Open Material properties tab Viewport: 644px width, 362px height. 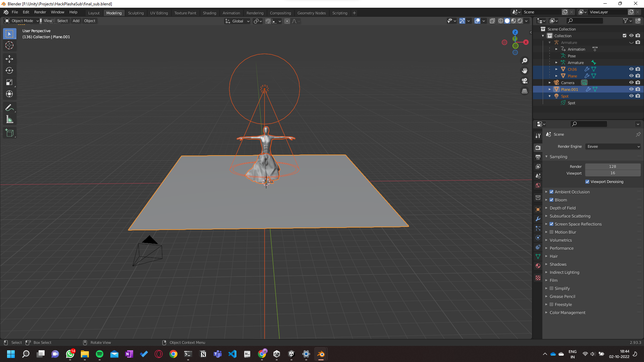coord(538,266)
